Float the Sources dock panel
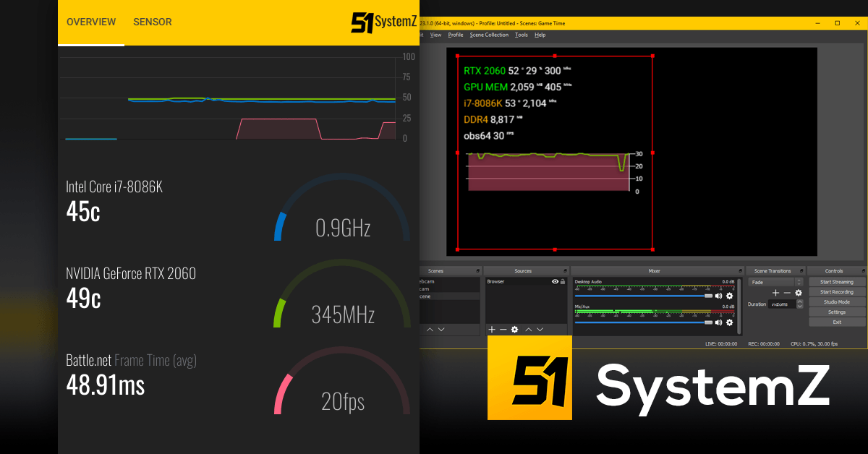The height and width of the screenshot is (454, 868). [x=565, y=271]
